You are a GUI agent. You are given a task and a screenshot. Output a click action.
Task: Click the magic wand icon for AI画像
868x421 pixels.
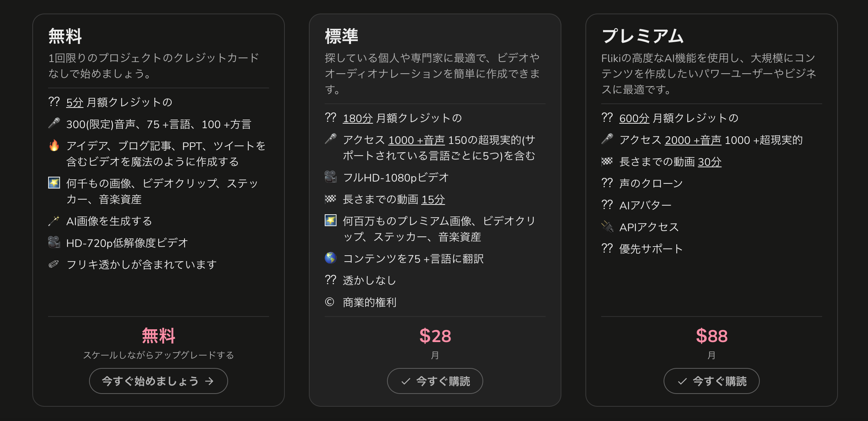(54, 221)
